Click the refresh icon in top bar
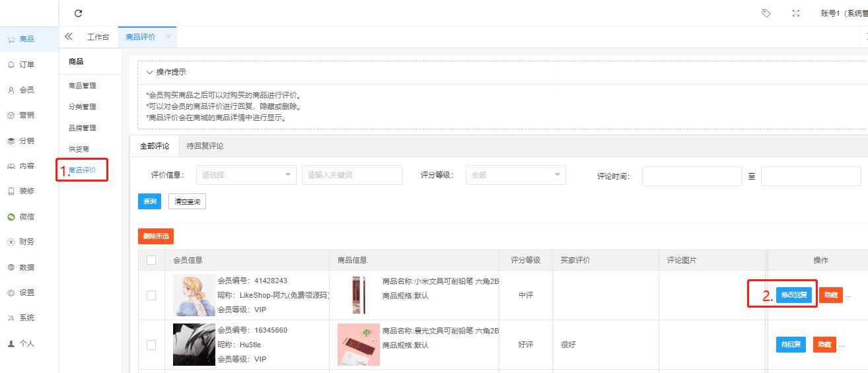868x373 pixels. pyautogui.click(x=79, y=13)
